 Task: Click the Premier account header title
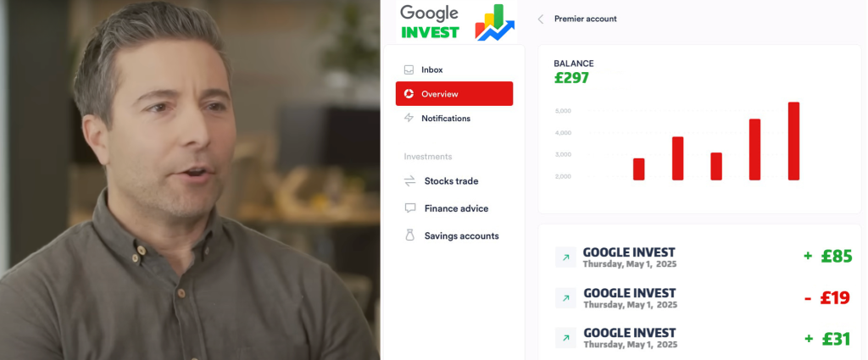pyautogui.click(x=585, y=19)
